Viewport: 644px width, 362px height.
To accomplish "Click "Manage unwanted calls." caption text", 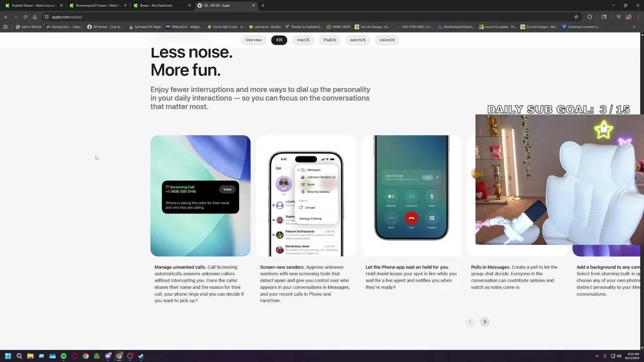I will tap(180, 267).
